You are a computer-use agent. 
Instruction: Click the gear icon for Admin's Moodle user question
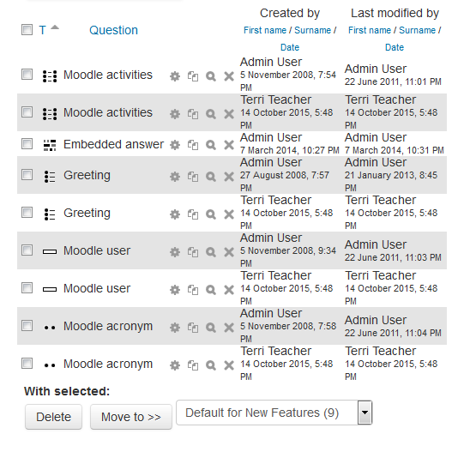pos(175,252)
